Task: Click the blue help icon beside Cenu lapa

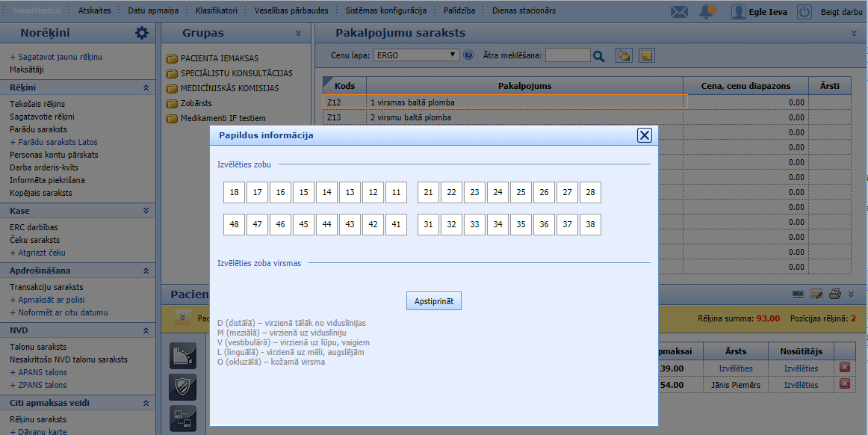Action: [x=468, y=55]
